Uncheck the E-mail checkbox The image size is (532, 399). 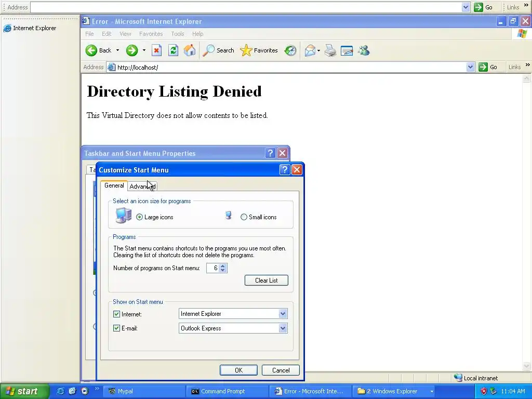click(x=116, y=328)
